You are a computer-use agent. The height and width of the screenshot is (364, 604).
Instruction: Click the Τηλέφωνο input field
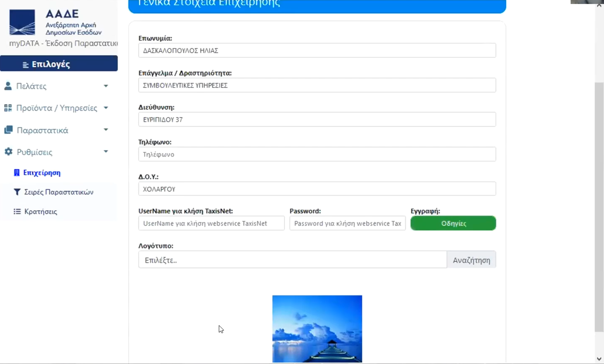click(x=317, y=154)
